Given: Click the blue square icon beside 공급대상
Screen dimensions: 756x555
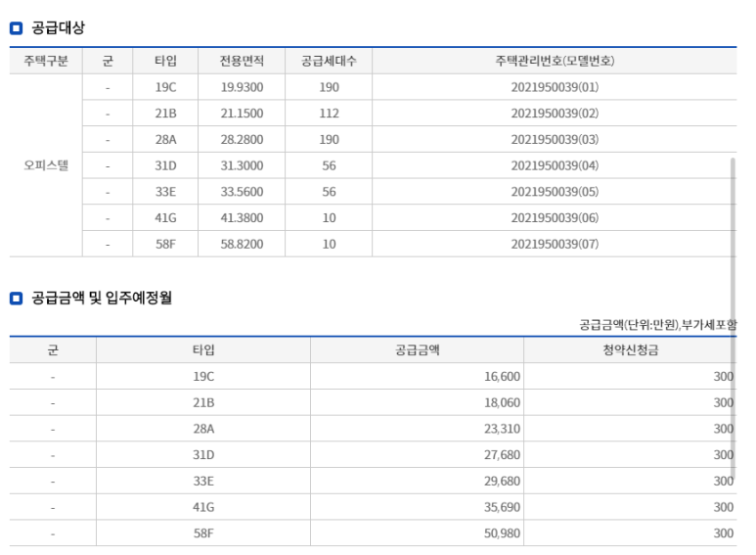Looking at the screenshot, I should (x=16, y=28).
